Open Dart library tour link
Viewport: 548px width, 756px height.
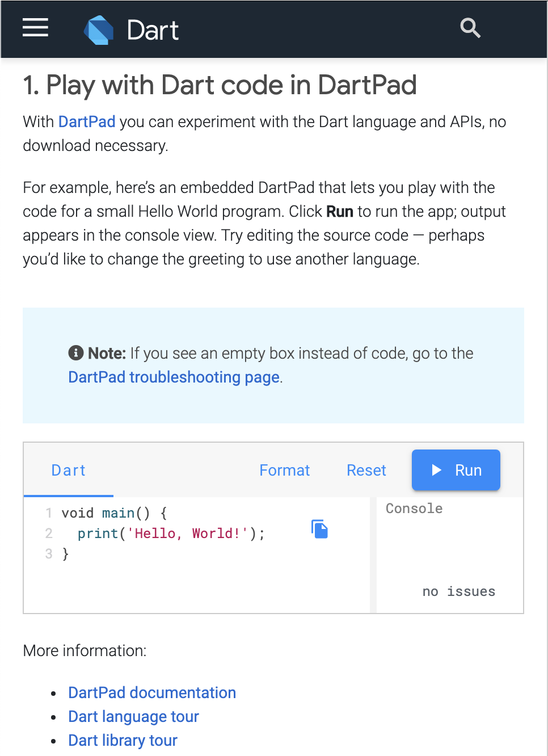(123, 740)
